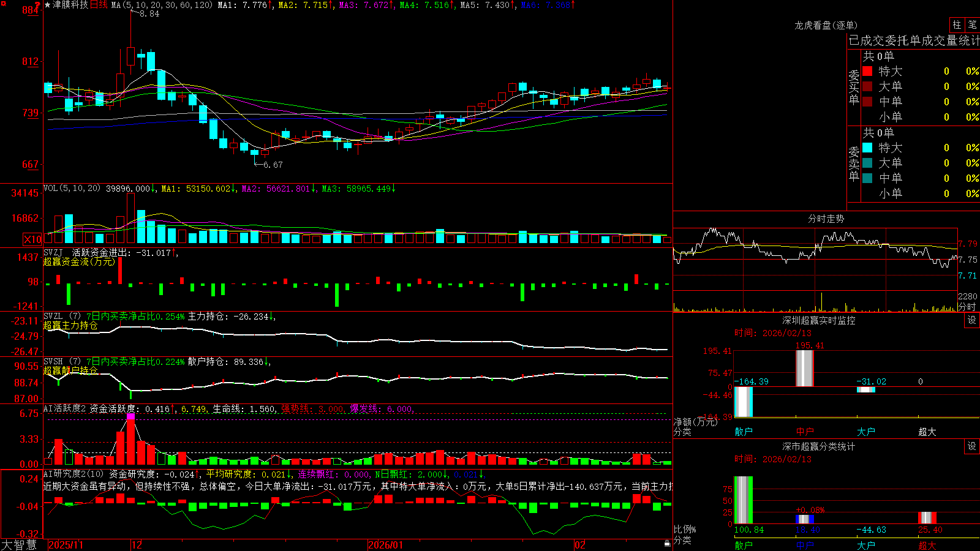Open MA(5,10,20,30,60,120) indicator parameters
The image size is (980, 551).
coord(162,5)
